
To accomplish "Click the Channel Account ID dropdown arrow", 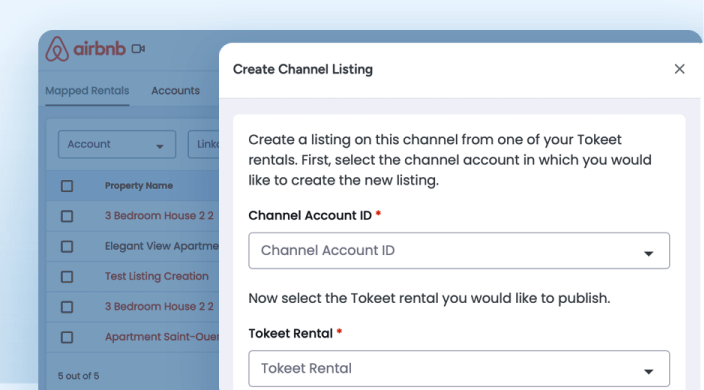I will click(648, 254).
